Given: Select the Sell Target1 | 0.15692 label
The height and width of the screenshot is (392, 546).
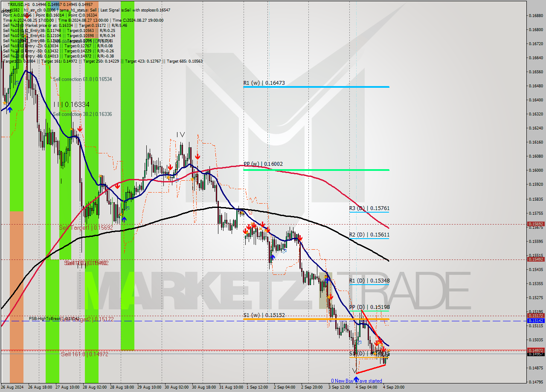Looking at the screenshot, I should coord(86,228).
